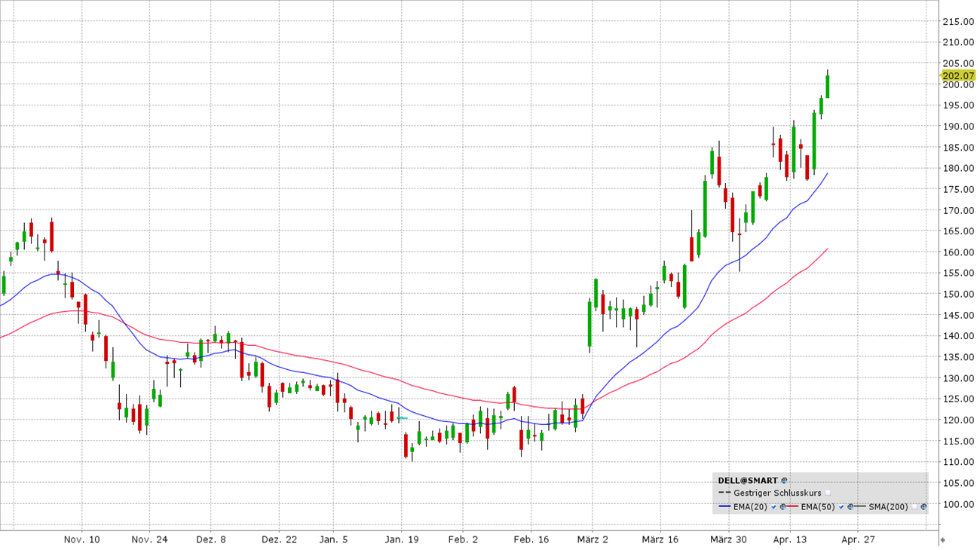Image resolution: width=980 pixels, height=550 pixels.
Task: Click the latest green candlestick near 202
Action: (x=827, y=86)
